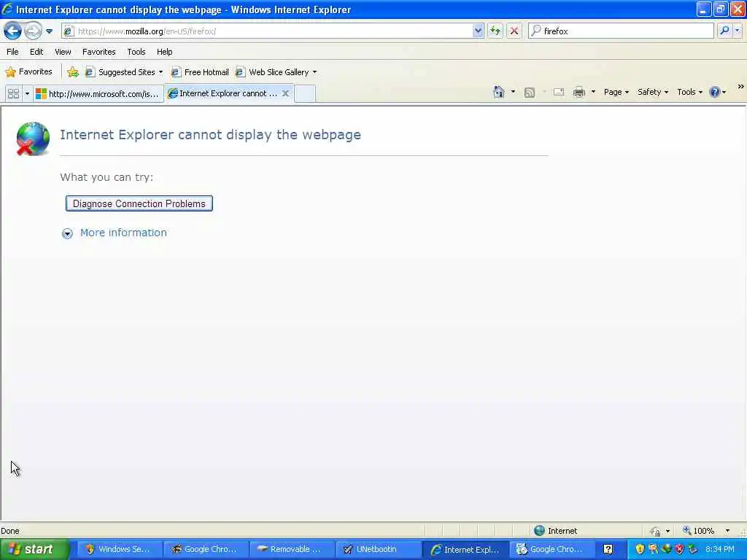Open search provider options dropdown
747x560 pixels.
click(738, 31)
